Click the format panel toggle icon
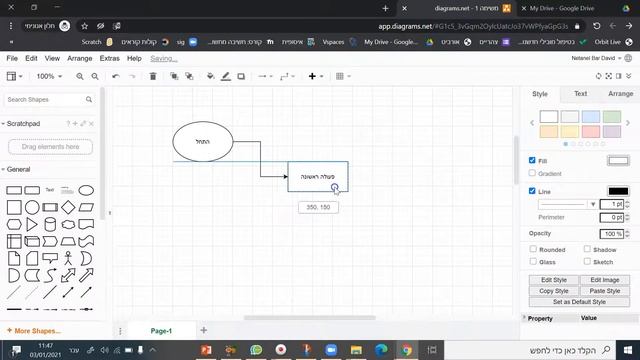640x360 pixels. 619,76
